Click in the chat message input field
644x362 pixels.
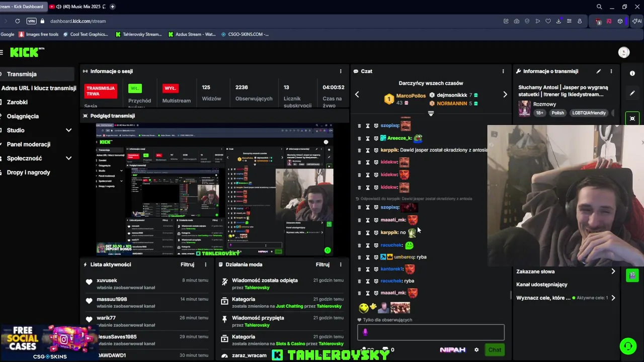tap(431, 332)
